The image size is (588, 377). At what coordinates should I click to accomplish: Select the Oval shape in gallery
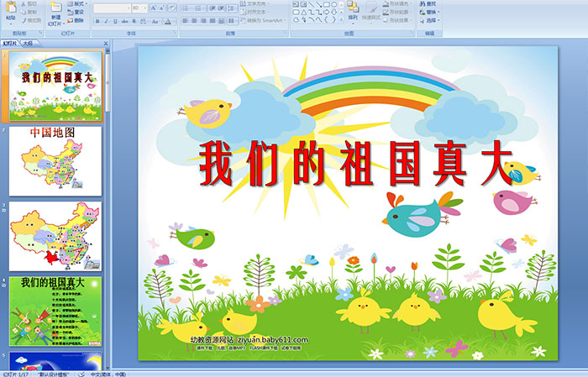pyautogui.click(x=333, y=4)
